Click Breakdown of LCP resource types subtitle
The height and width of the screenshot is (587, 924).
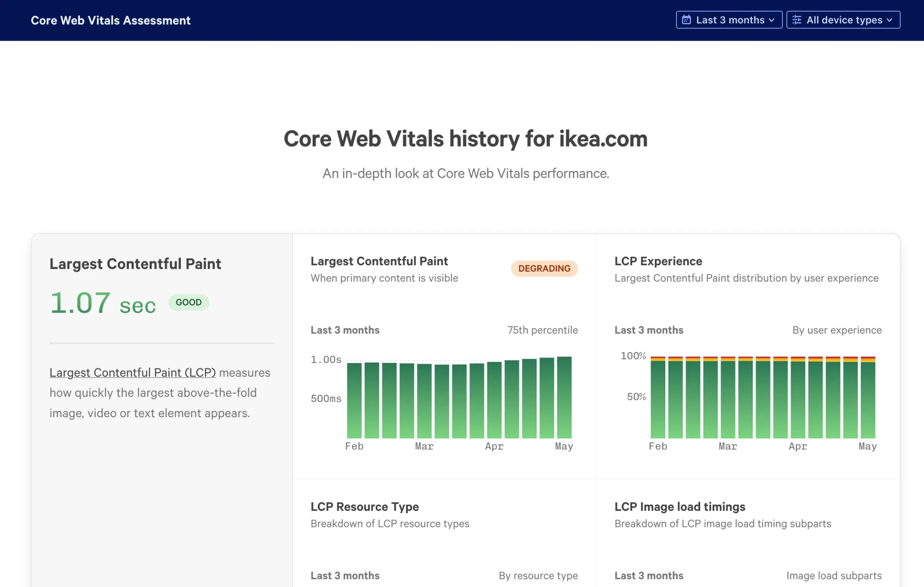[x=390, y=523]
